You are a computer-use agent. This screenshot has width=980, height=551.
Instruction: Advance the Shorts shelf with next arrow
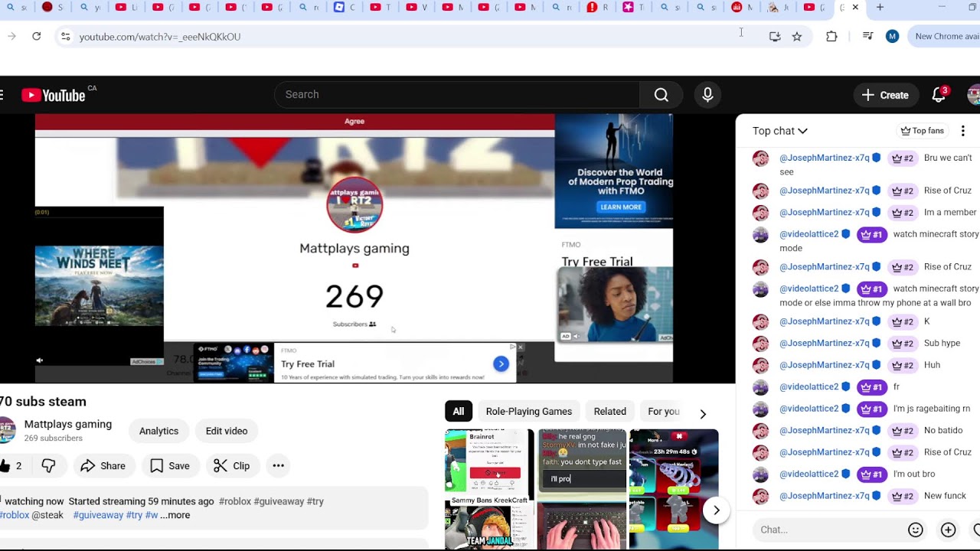(x=717, y=510)
